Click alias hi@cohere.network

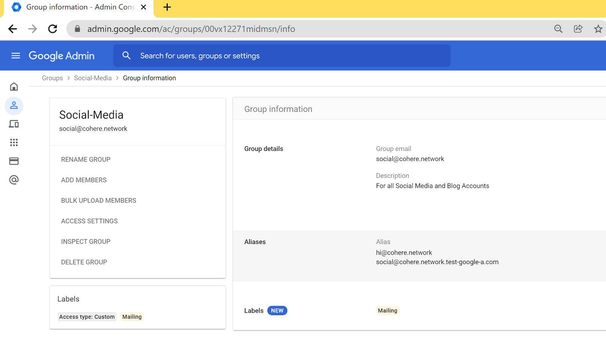point(404,252)
